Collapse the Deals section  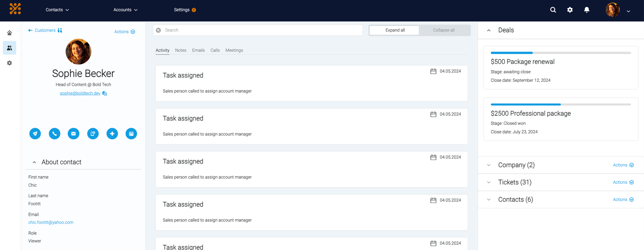[489, 30]
